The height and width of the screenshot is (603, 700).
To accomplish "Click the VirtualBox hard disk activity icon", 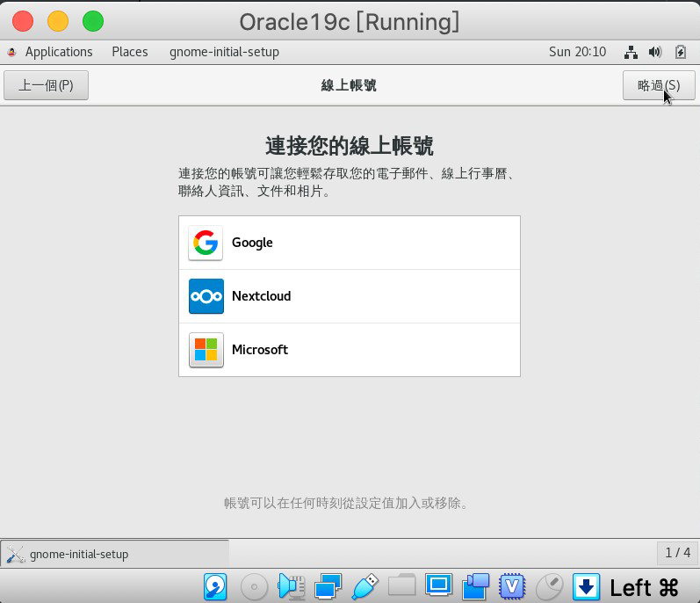I will point(215,586).
